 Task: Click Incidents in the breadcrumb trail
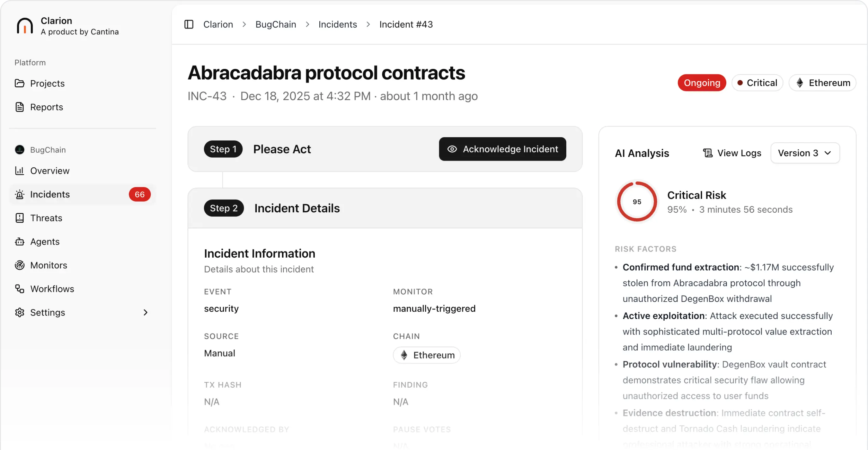(337, 24)
